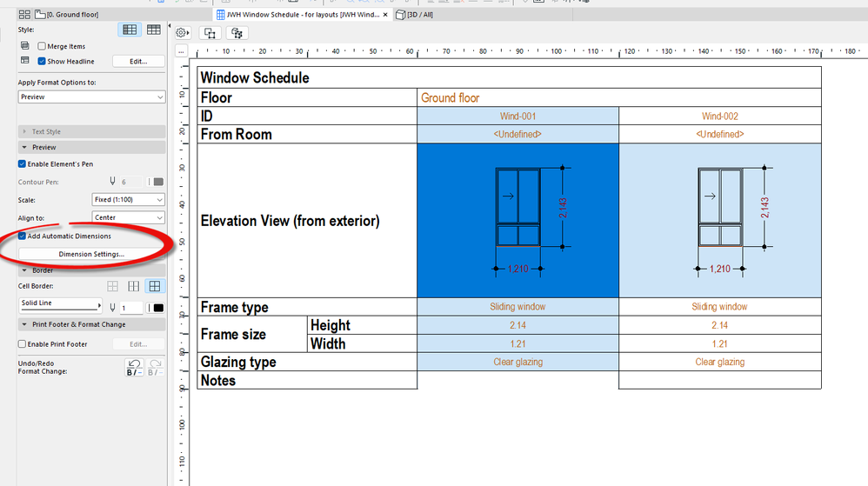Click the headline Edit... button
Viewport: 868px width, 486px height.
(x=138, y=62)
